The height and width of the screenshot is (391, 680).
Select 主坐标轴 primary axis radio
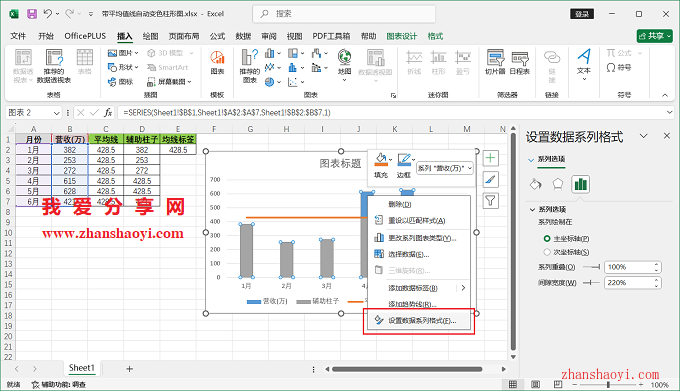[x=547, y=238]
